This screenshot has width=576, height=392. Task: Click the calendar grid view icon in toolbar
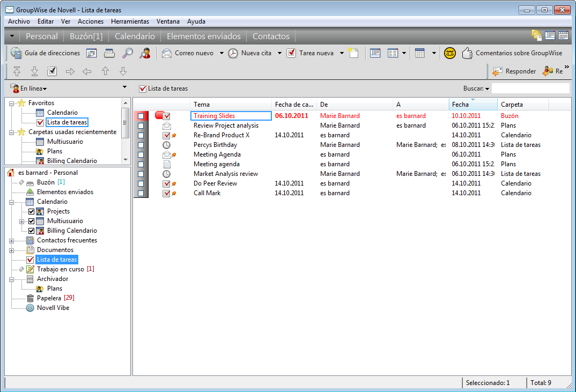tap(419, 53)
